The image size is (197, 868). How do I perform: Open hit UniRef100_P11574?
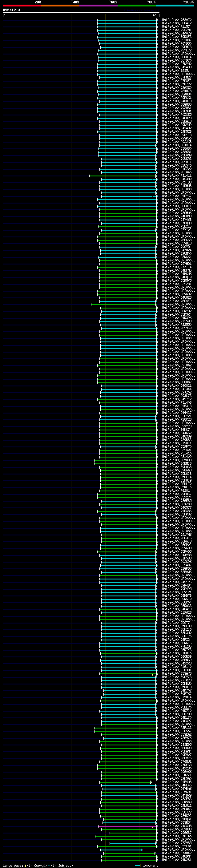click(177, 26)
